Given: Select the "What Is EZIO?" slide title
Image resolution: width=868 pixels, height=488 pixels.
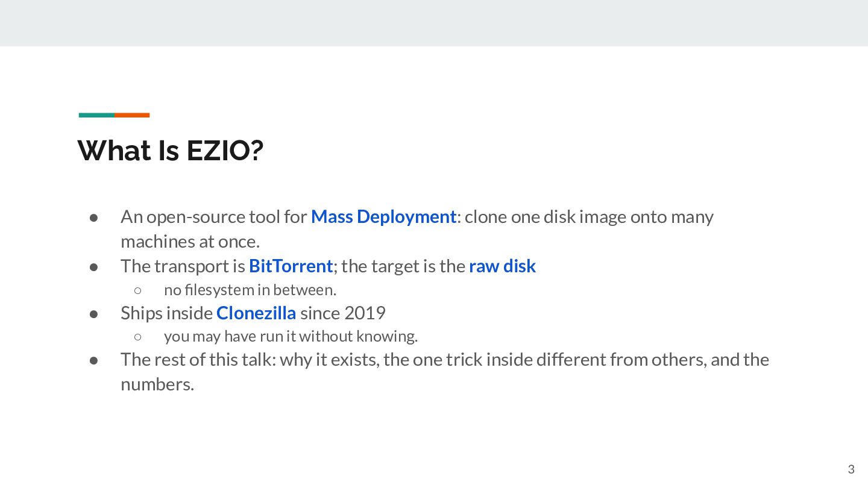Looking at the screenshot, I should pos(171,150).
